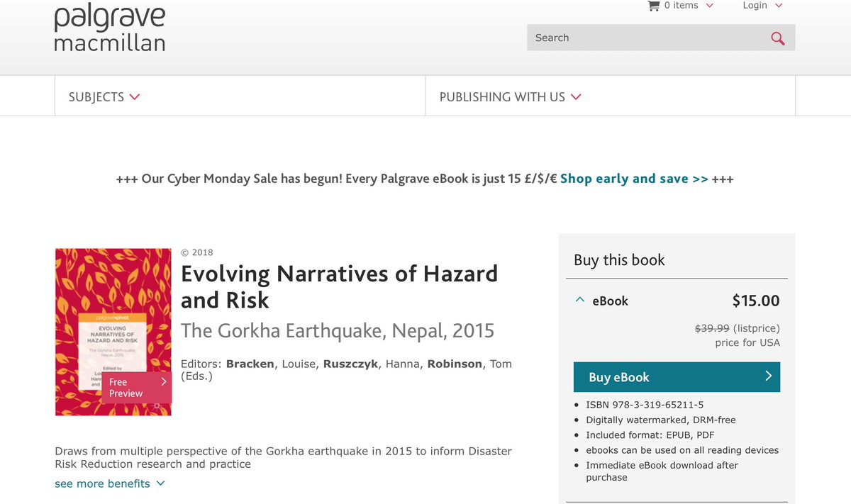
Task: Click the Buy eBook button
Action: coord(677,377)
